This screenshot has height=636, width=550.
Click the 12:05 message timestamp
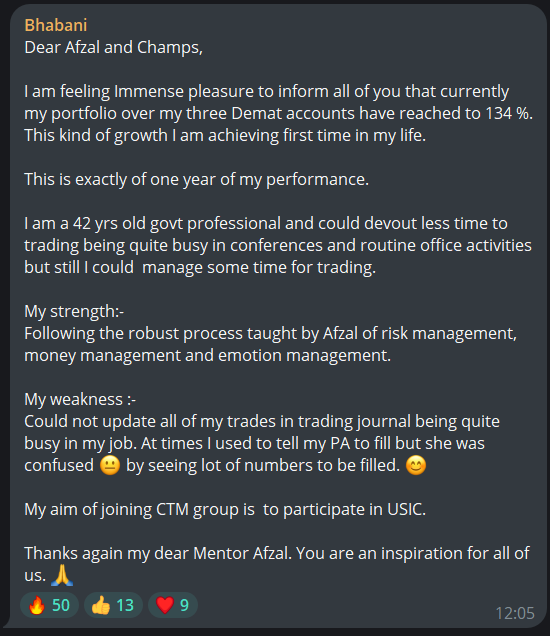tap(515, 613)
